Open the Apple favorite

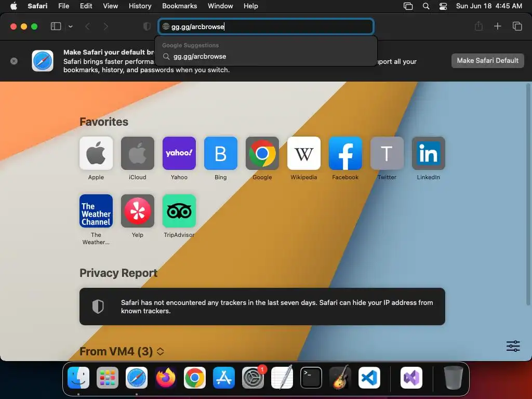tap(96, 153)
